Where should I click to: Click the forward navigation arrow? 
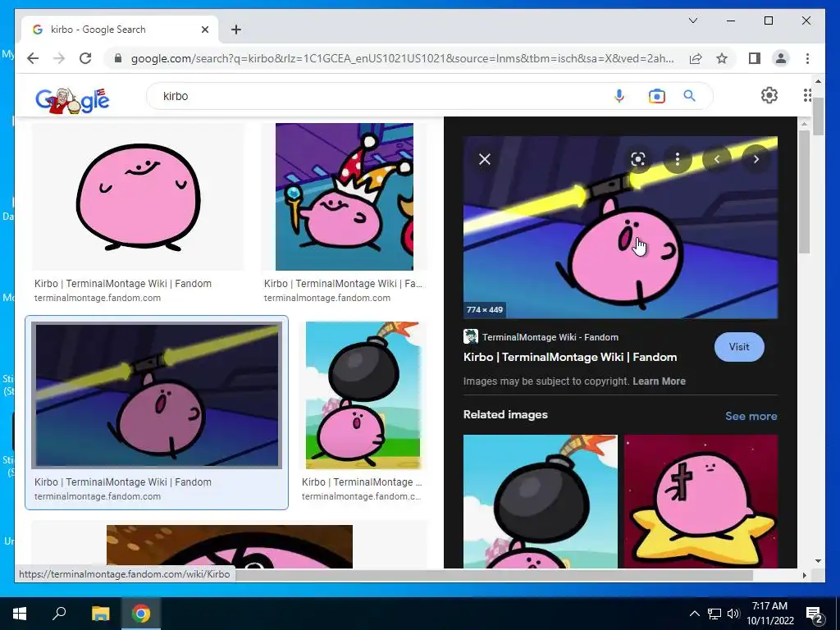[x=59, y=58]
